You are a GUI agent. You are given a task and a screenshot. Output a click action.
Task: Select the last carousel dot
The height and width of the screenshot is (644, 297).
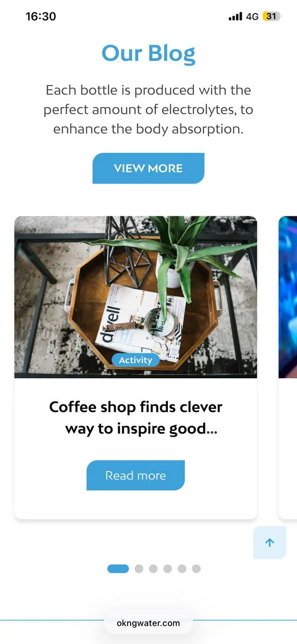pos(196,569)
